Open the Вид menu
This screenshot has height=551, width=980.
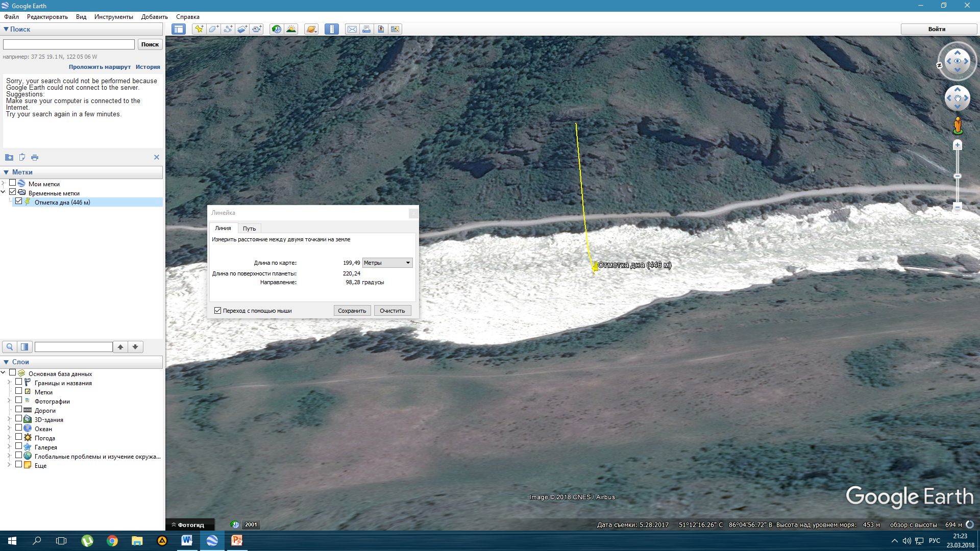81,17
